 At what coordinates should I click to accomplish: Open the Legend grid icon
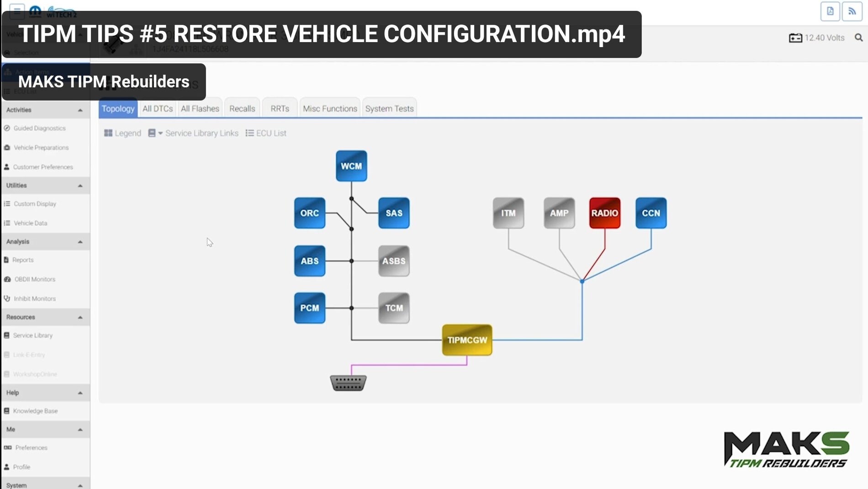pos(108,133)
